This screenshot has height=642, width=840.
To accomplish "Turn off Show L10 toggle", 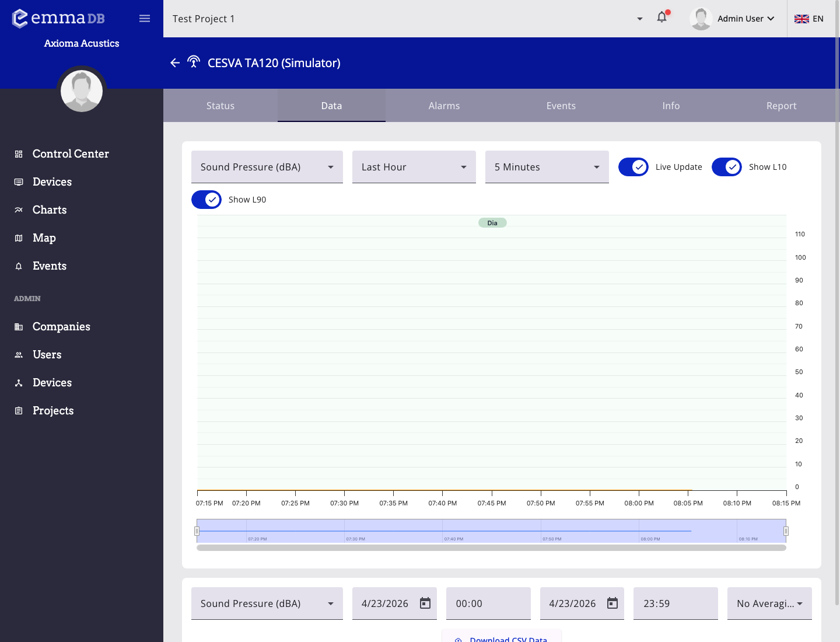I will pos(727,167).
